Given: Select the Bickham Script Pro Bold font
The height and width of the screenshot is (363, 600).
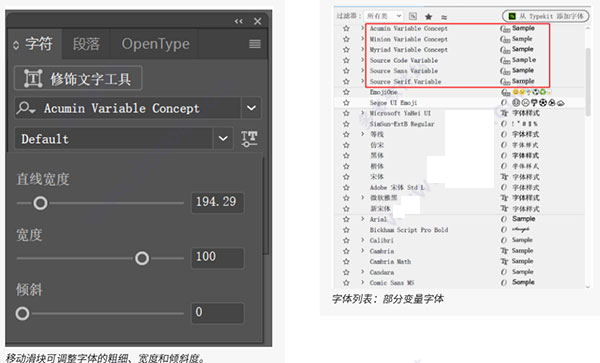Looking at the screenshot, I should (x=409, y=230).
